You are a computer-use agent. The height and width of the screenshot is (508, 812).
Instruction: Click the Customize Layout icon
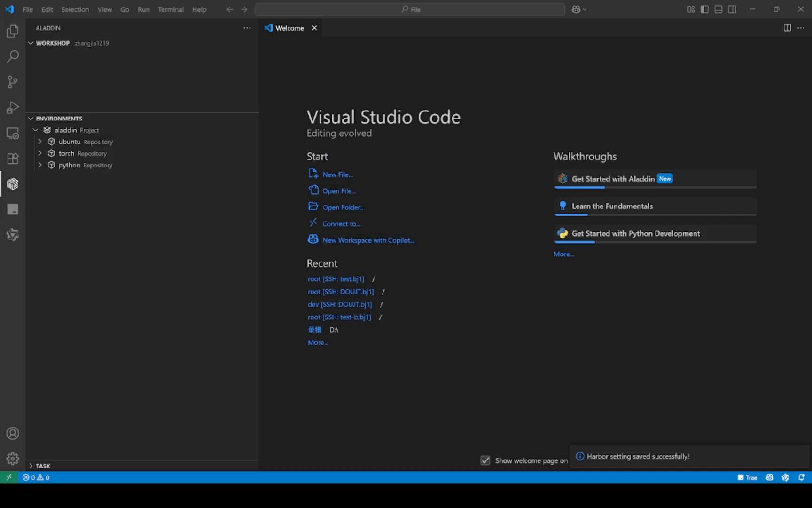coord(691,9)
